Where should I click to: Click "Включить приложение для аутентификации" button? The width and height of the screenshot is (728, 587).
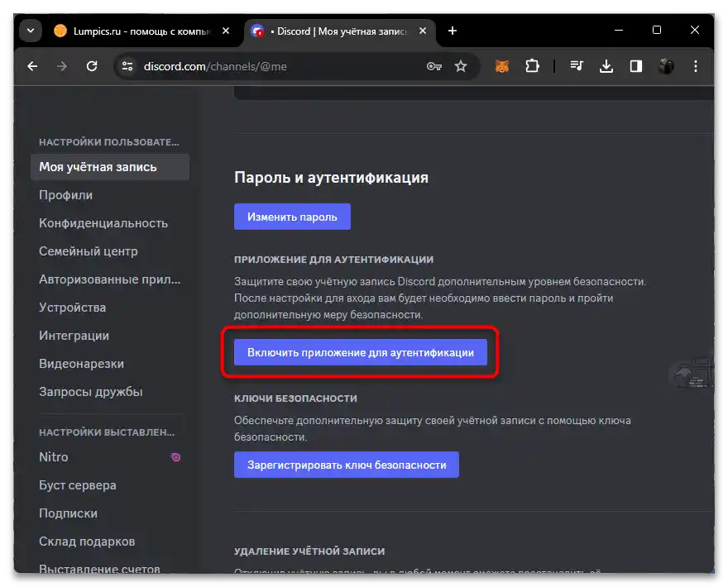[360, 352]
